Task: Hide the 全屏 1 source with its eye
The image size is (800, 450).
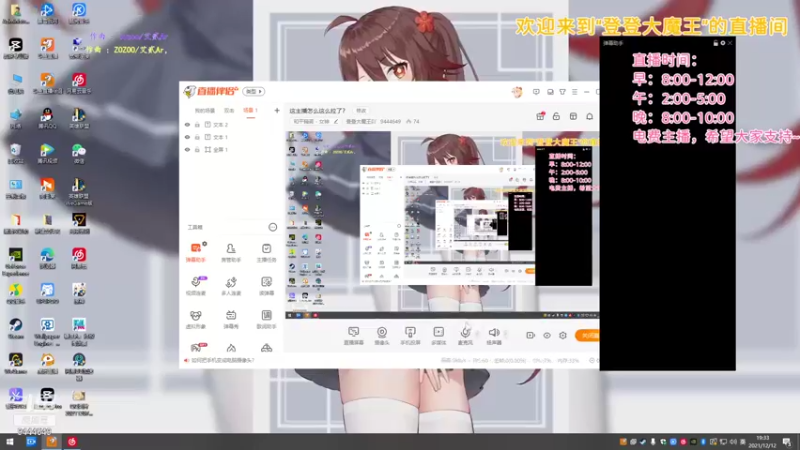Action: tap(187, 149)
